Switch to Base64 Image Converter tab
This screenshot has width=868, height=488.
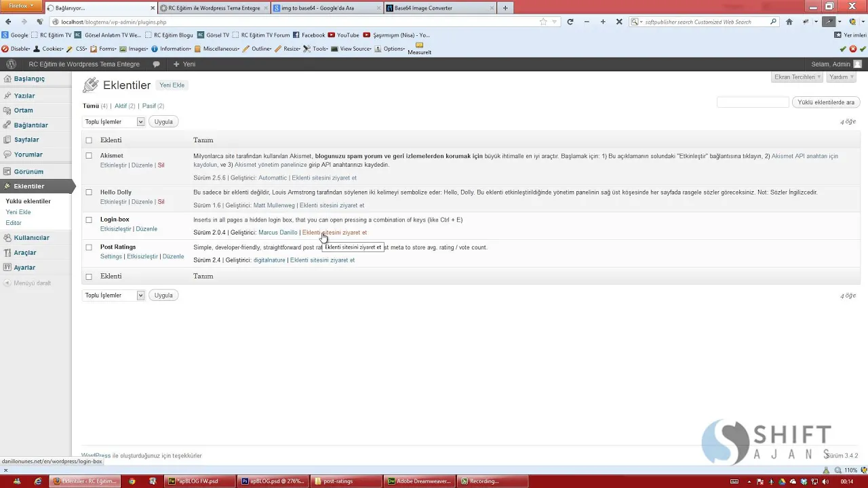(439, 8)
